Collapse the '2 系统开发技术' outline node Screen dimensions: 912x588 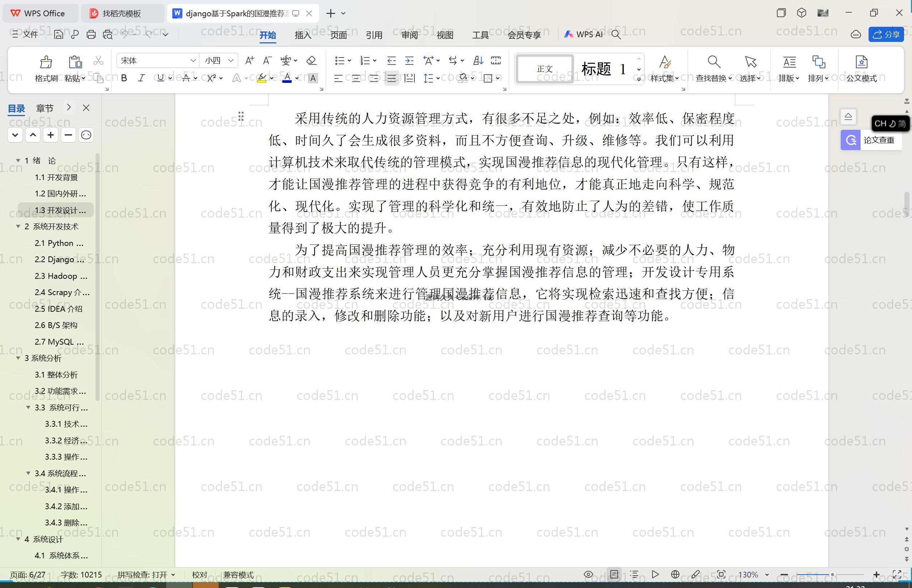click(x=18, y=226)
